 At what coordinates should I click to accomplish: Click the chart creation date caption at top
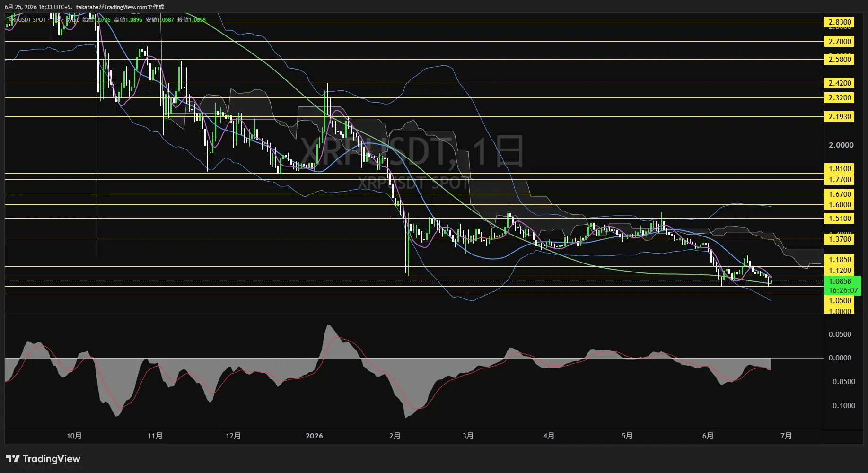(x=84, y=7)
